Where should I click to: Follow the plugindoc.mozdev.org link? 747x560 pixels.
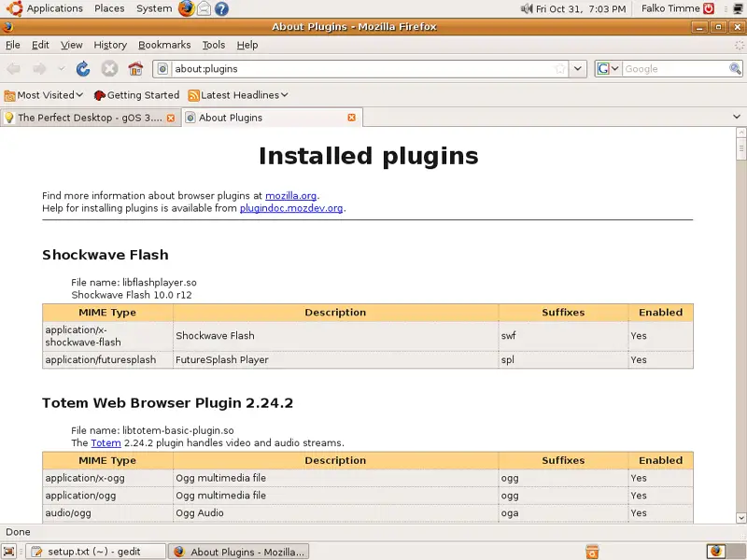coord(291,208)
